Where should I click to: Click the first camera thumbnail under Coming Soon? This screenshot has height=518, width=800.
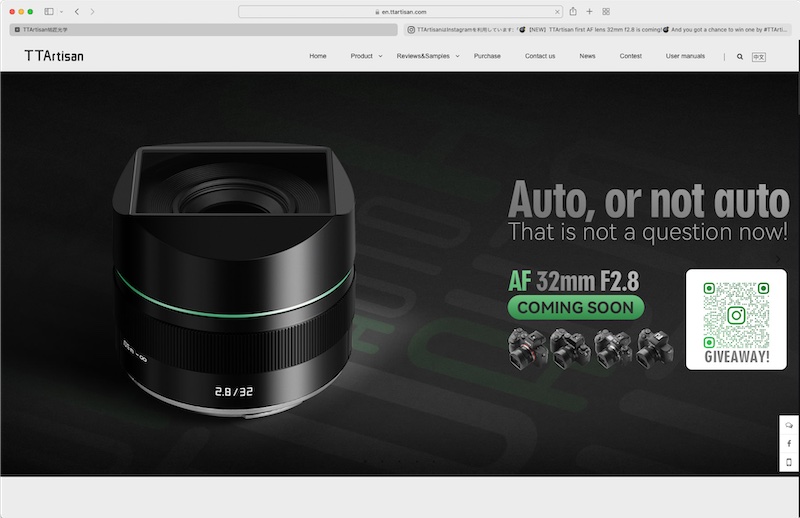[528, 349]
